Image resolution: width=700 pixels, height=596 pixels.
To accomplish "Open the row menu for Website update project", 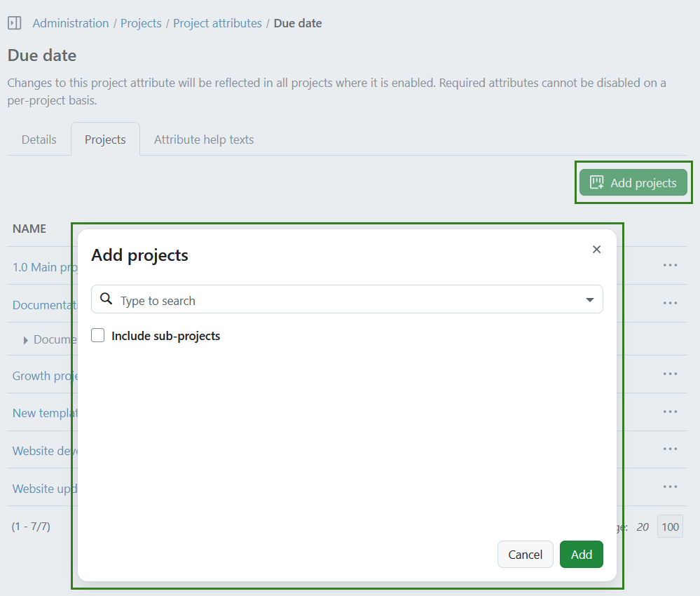I will [669, 487].
